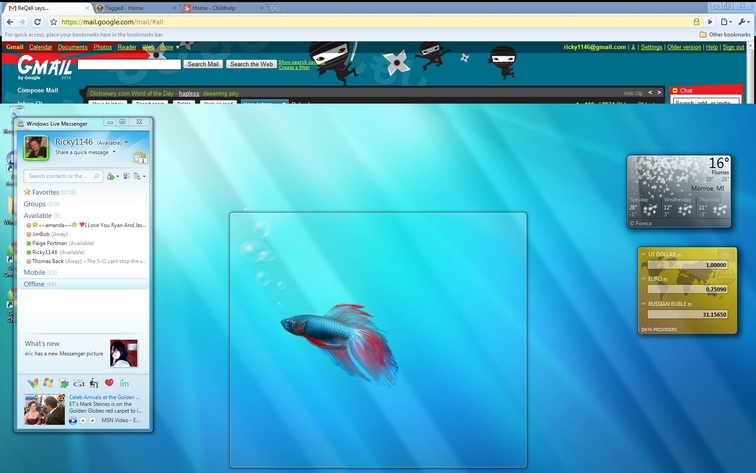Image resolution: width=756 pixels, height=473 pixels.
Task: Expand the Offline contacts group
Action: (34, 284)
